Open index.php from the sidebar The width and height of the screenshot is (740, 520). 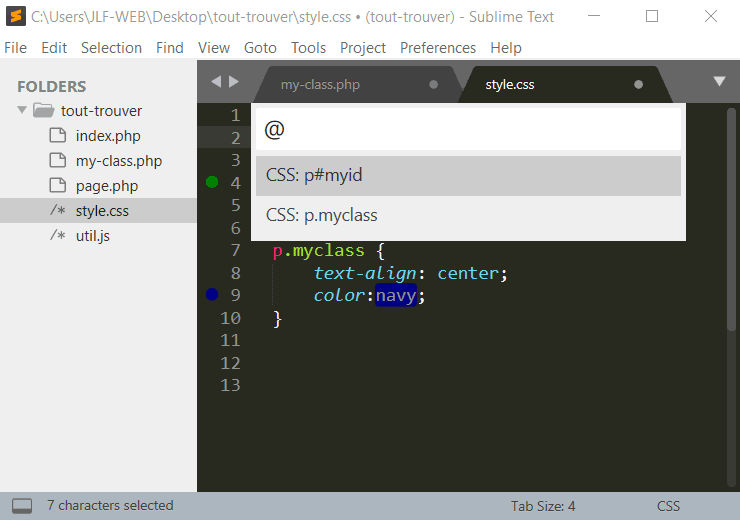tap(108, 136)
